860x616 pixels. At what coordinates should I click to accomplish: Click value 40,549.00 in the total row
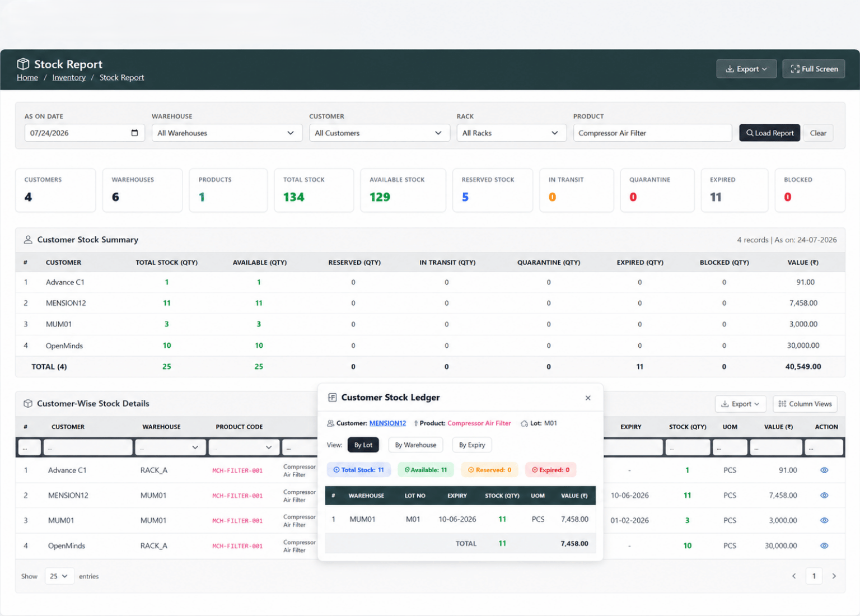point(803,367)
